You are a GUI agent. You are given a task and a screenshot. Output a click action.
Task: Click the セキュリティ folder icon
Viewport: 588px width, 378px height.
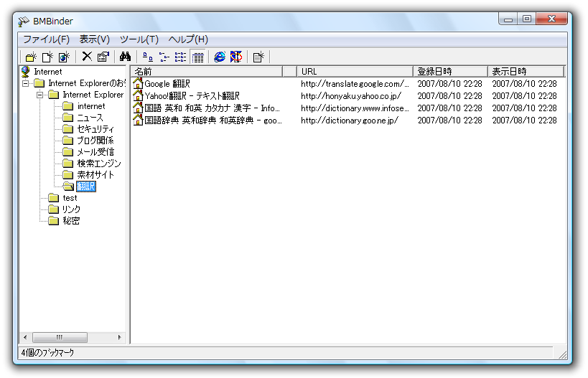click(x=68, y=129)
